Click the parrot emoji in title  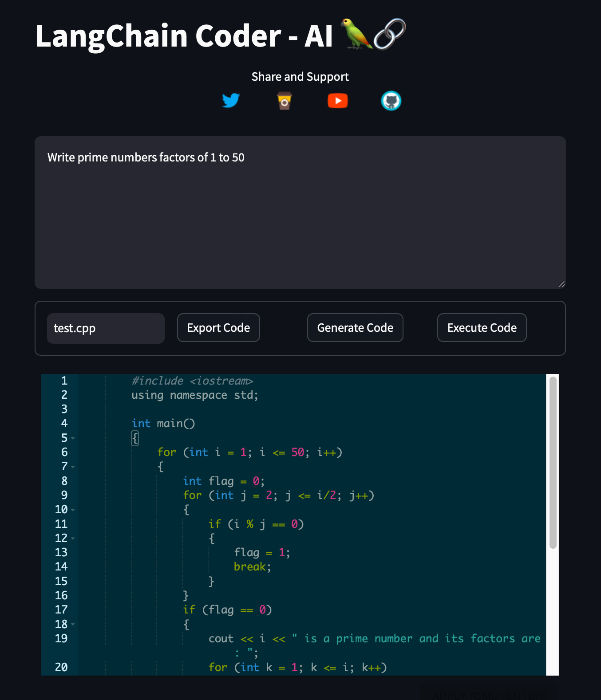[x=355, y=34]
